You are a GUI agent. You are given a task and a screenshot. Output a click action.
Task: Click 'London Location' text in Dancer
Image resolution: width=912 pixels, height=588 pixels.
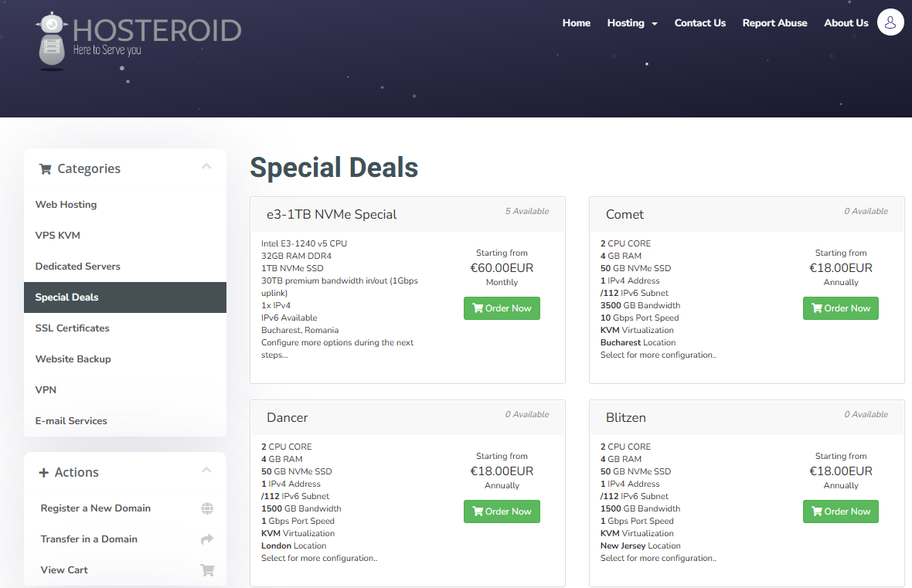click(294, 546)
